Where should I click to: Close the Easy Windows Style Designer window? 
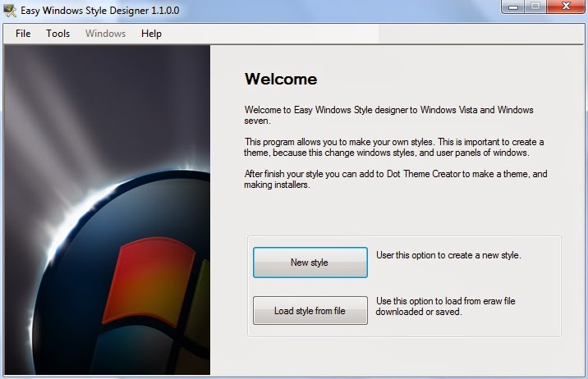coord(566,7)
